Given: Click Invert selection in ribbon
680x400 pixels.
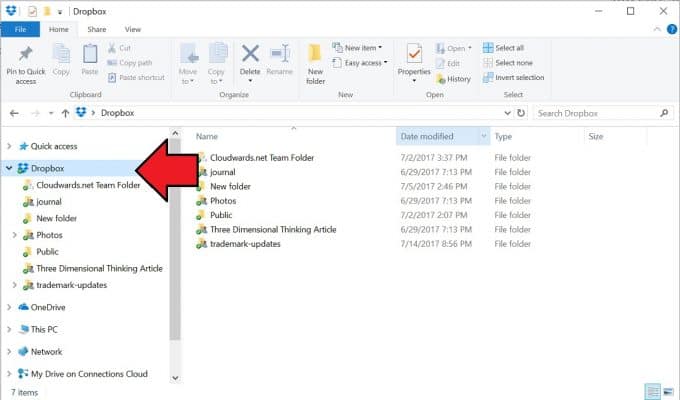Looking at the screenshot, I should pos(513,78).
